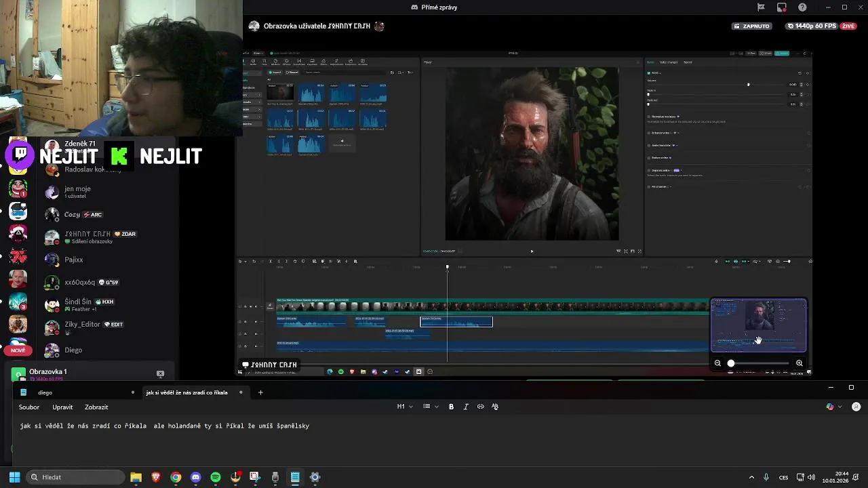The image size is (868, 488).
Task: Click the Discord flag icon in title bar
Action: click(x=761, y=7)
